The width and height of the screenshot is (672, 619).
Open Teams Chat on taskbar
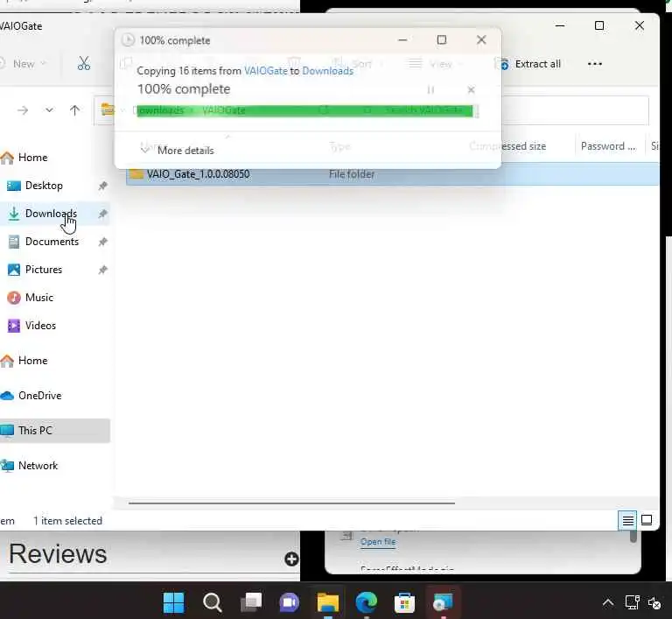tap(290, 602)
